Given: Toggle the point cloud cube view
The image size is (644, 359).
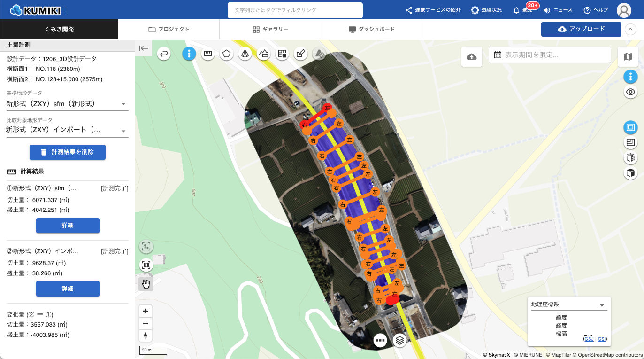Looking at the screenshot, I should (x=630, y=158).
